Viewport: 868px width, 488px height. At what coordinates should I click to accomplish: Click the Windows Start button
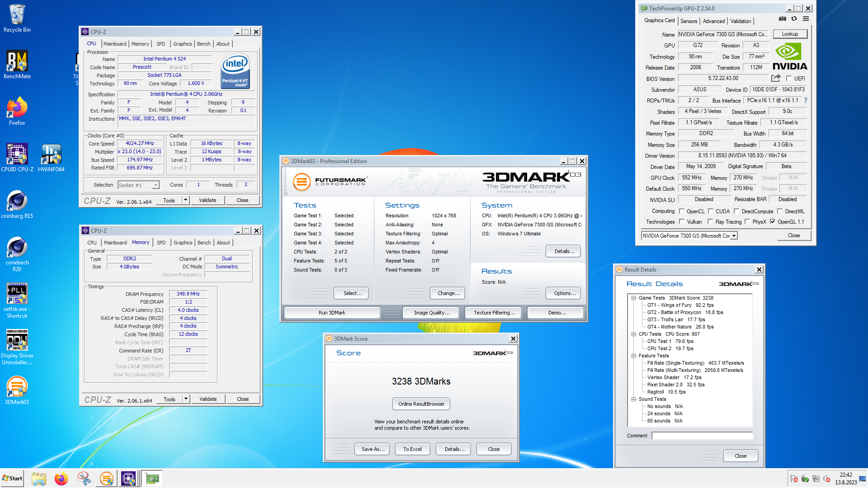click(12, 479)
